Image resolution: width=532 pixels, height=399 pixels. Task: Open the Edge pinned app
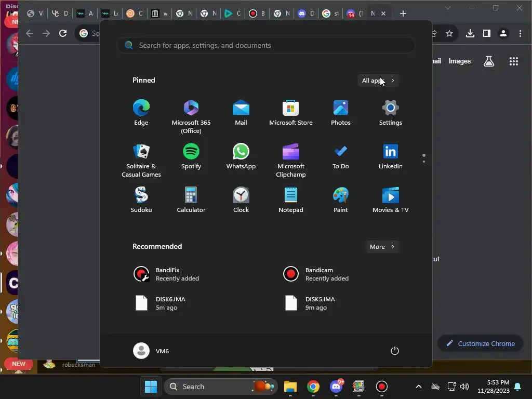[141, 113]
